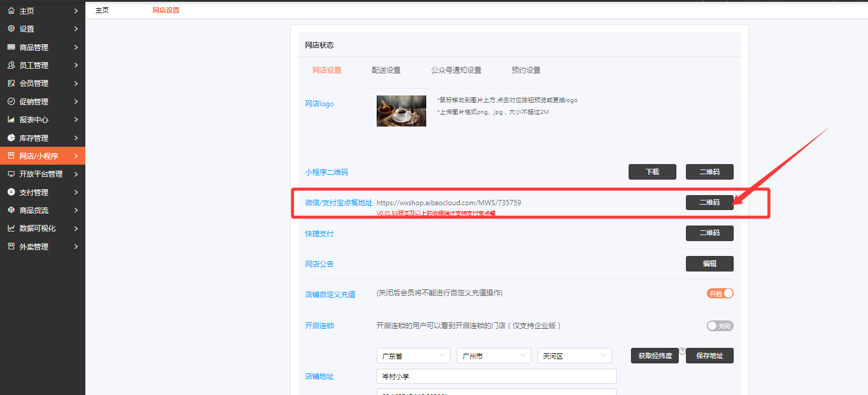
Task: Switch to the 公众号通知设置 tab
Action: (456, 70)
